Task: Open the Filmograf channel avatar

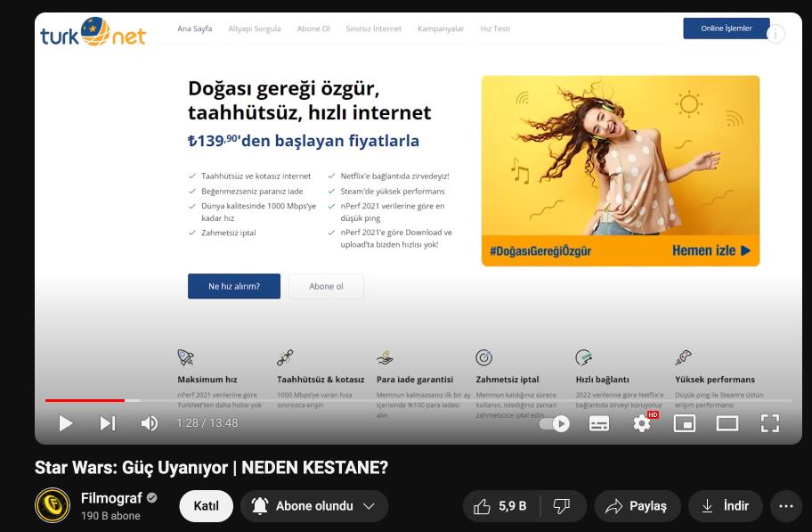Action: coord(53,505)
